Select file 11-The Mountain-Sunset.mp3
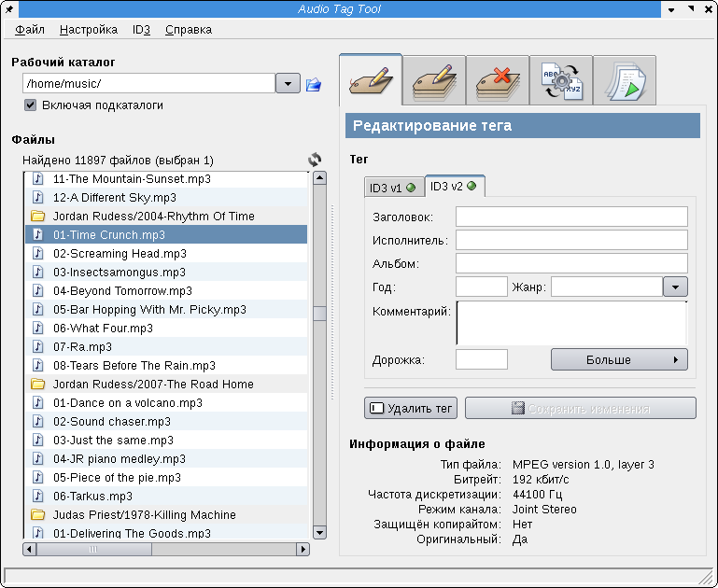This screenshot has height=588, width=718. (x=166, y=179)
